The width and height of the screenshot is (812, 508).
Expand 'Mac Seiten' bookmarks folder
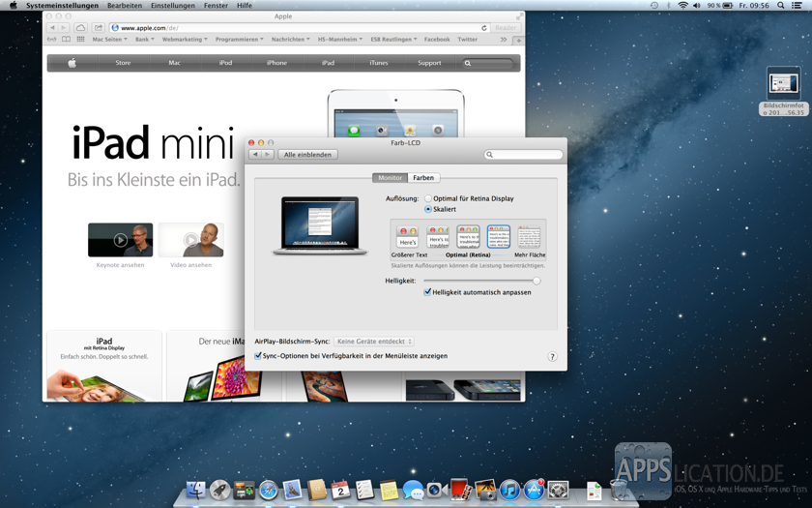click(110, 40)
